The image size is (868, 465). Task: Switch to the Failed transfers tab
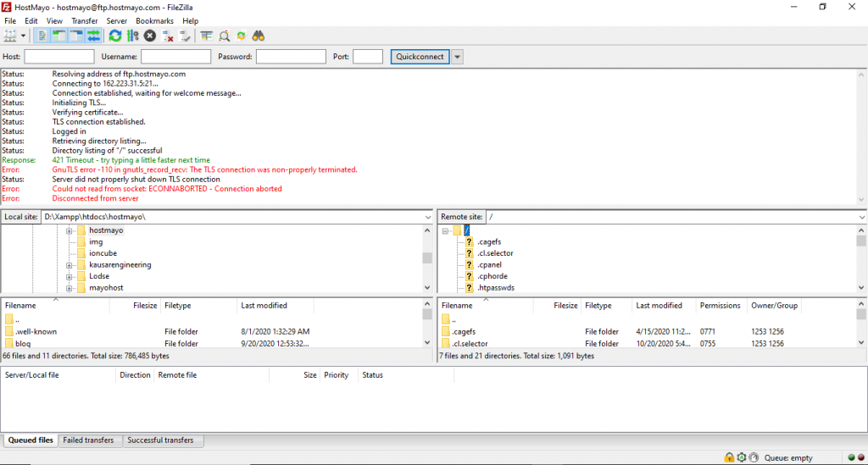(x=88, y=440)
